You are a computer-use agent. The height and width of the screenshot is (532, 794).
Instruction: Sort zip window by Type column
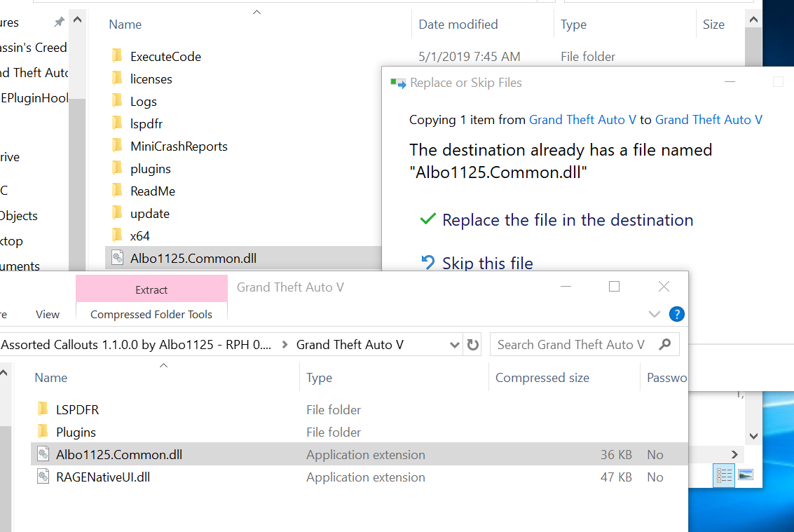tap(319, 378)
